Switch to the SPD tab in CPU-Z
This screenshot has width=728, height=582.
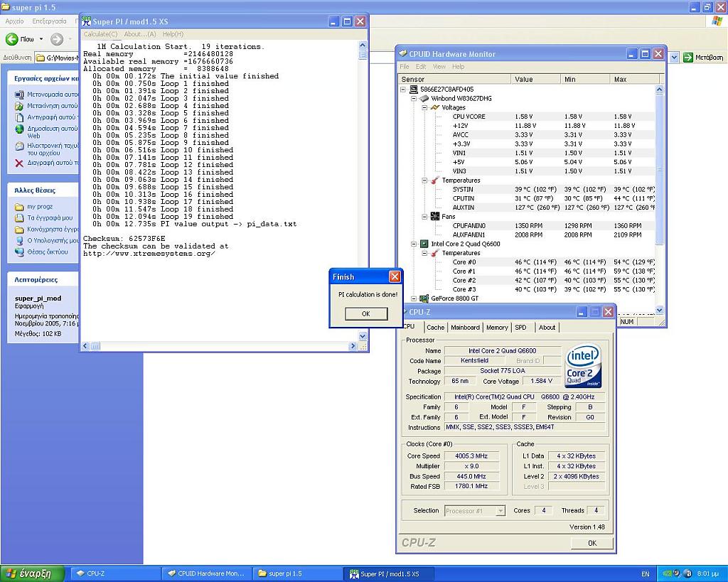tap(521, 327)
